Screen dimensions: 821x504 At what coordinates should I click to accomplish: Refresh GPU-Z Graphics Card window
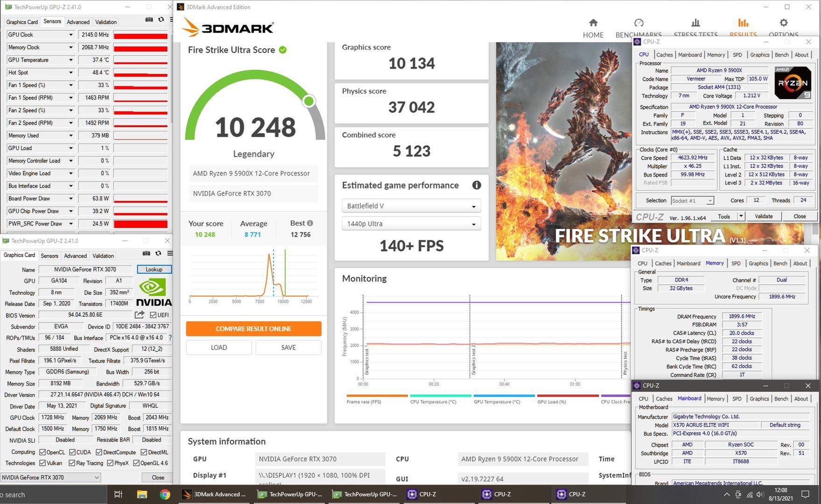[x=158, y=253]
